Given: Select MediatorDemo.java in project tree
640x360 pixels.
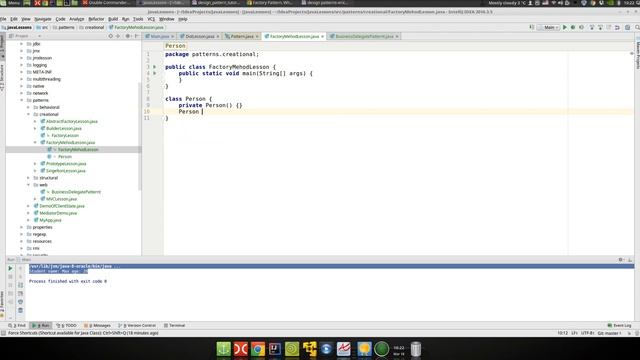Looking at the screenshot, I should click(x=58, y=213).
